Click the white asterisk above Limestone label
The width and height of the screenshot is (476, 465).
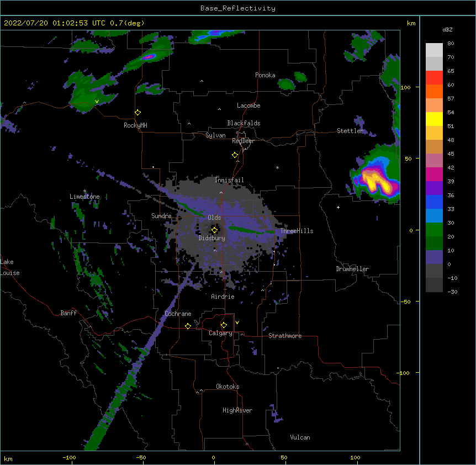click(x=84, y=191)
